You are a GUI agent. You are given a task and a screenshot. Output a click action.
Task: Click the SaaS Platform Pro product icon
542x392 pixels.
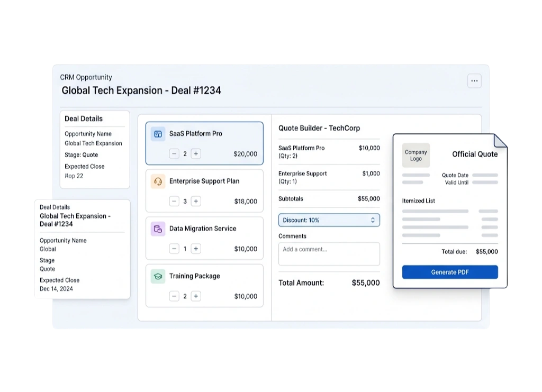point(158,134)
